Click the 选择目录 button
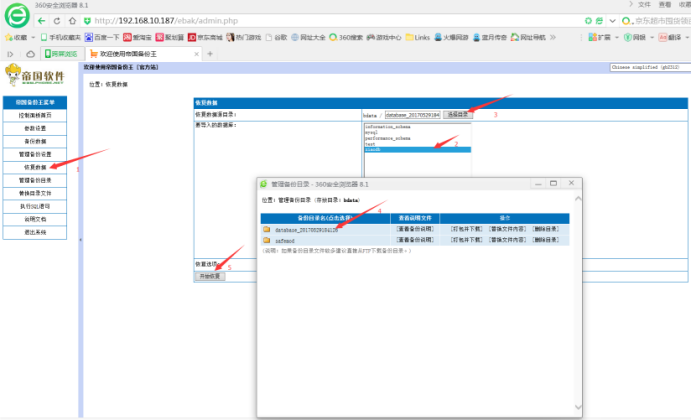 [x=458, y=115]
